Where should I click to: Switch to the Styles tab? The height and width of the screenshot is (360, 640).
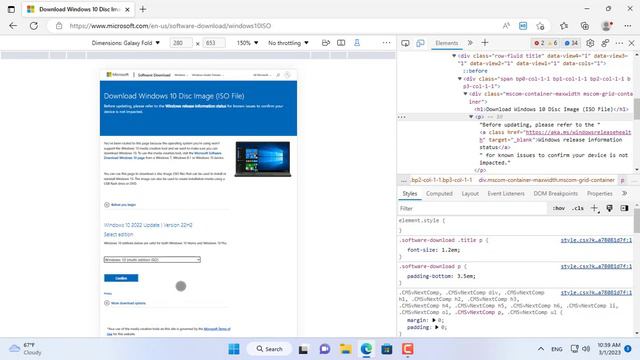409,193
